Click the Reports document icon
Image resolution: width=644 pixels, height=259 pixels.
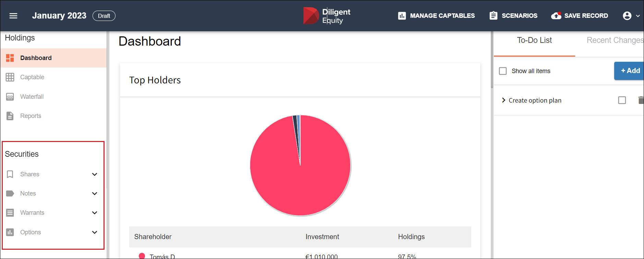click(10, 116)
